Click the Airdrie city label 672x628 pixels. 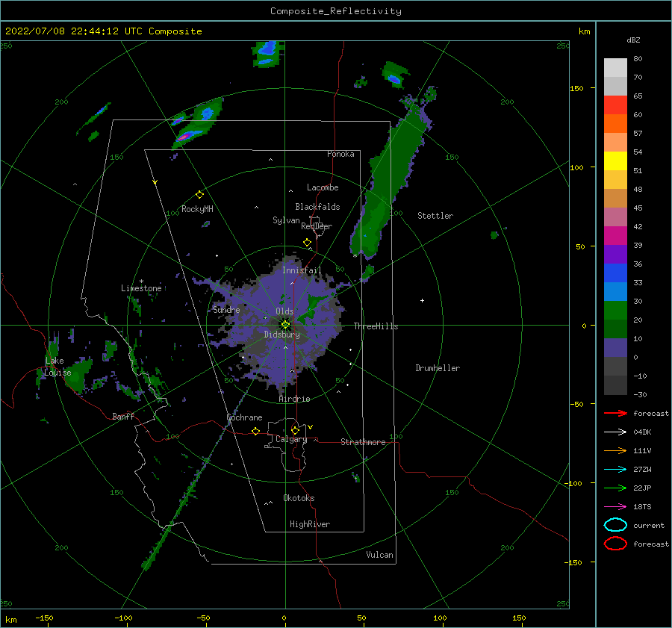[x=294, y=399]
